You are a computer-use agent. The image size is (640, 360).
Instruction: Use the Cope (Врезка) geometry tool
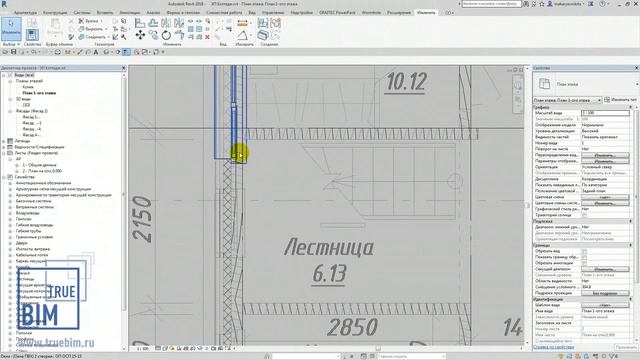[90, 21]
